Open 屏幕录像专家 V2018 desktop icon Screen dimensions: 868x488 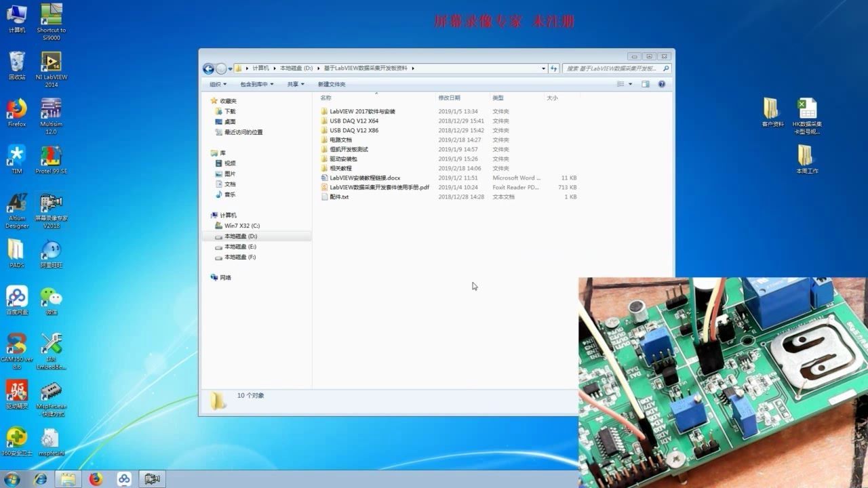click(x=52, y=211)
